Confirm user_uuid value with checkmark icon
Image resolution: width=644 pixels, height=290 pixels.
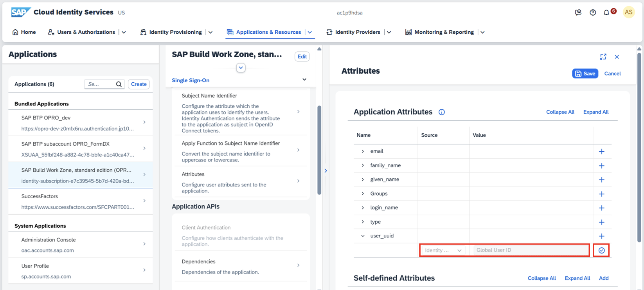click(x=601, y=250)
